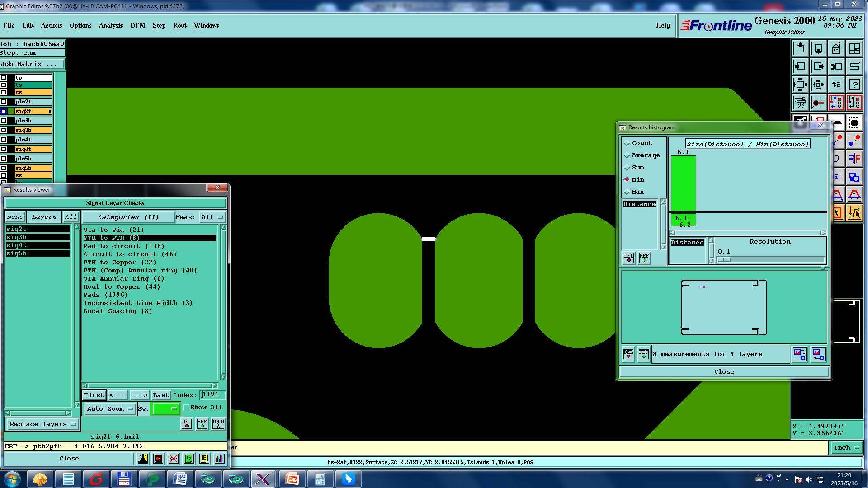Open the File menu
This screenshot has height=488, width=868.
[9, 26]
